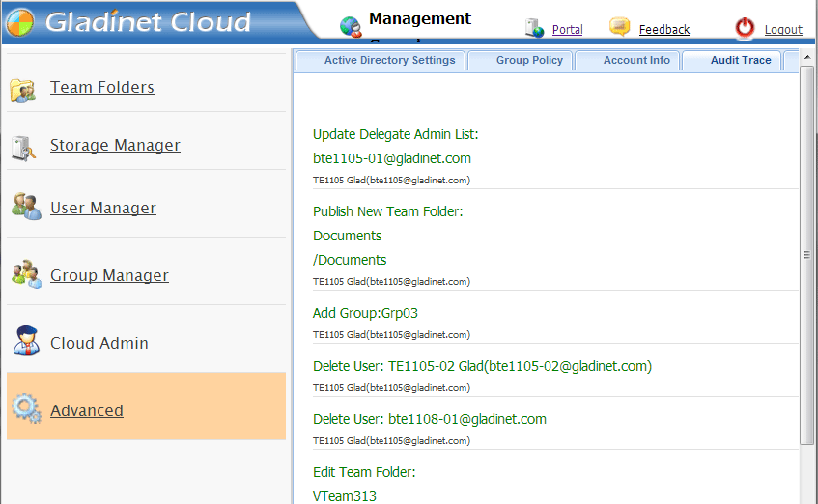Switch to Account Info tab
This screenshot has height=504, width=818.
point(628,60)
